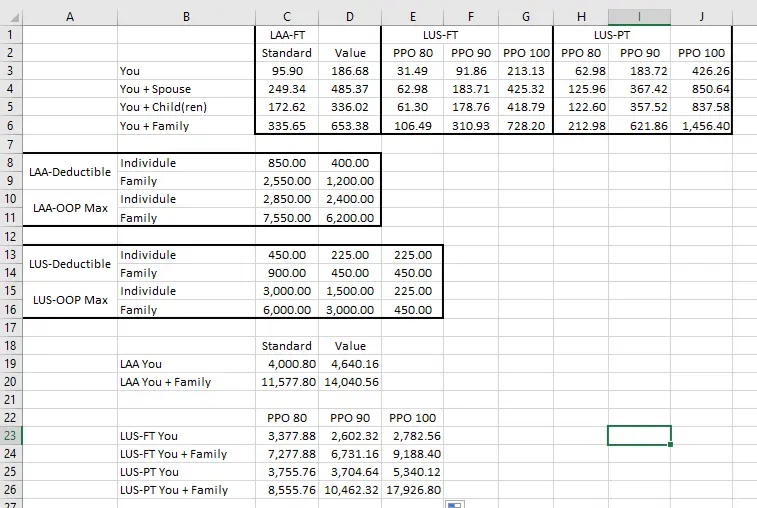Click the LAA-Deductible merged cell
757x508 pixels.
pyautogui.click(x=69, y=172)
